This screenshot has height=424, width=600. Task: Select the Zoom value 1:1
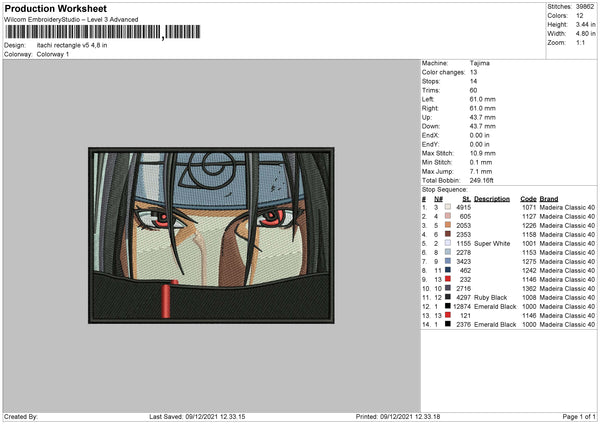point(580,42)
